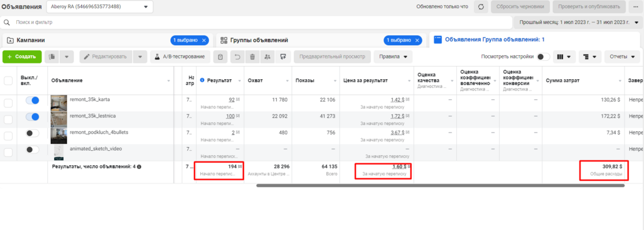
Task: Tick the checkbox for remont_35k_lestnica row
Action: pyautogui.click(x=8, y=119)
